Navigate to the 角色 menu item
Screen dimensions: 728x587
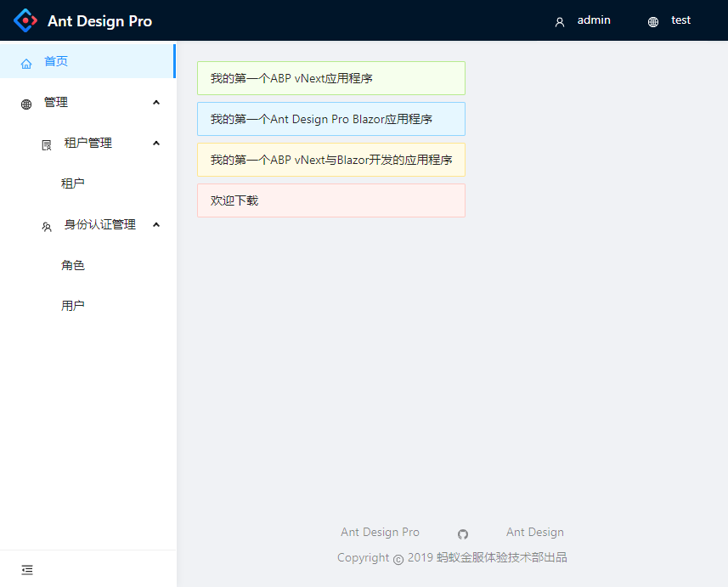pos(73,265)
